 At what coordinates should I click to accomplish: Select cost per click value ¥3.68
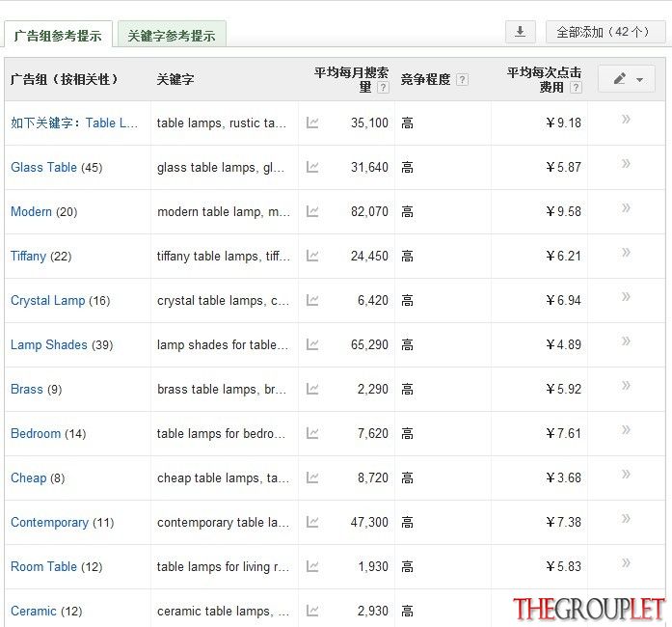pyautogui.click(x=564, y=477)
